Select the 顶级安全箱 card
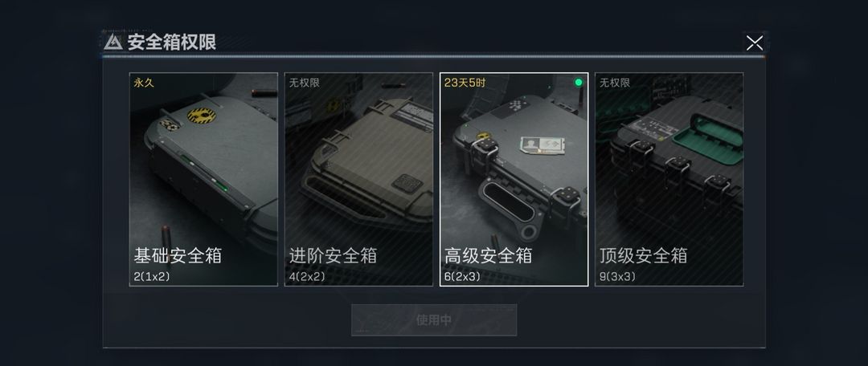 coord(669,179)
